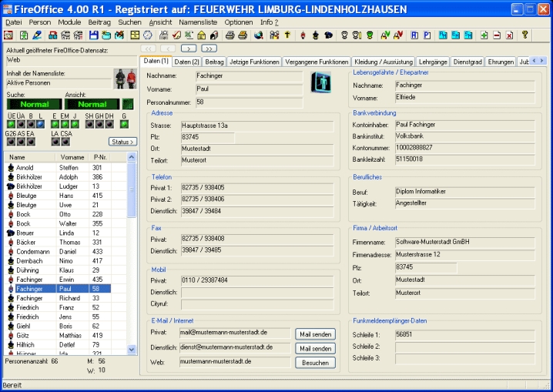This screenshot has height=392, width=553.
Task: Click the yellow question mark help icon
Action: click(525, 35)
